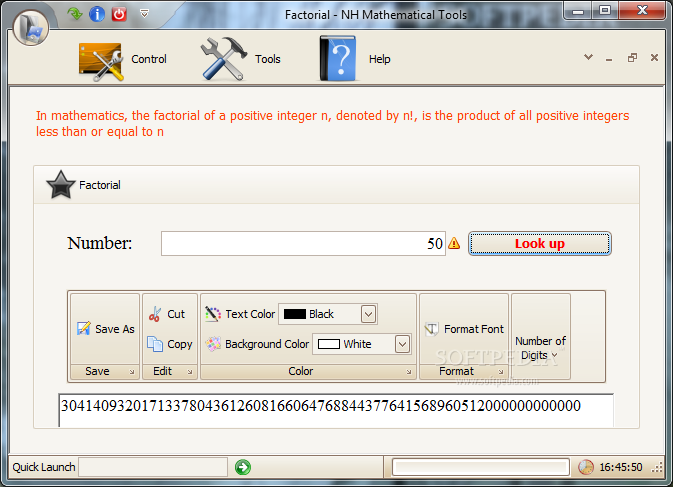Click the status bar clock icon
This screenshot has width=673, height=487.
tap(585, 467)
